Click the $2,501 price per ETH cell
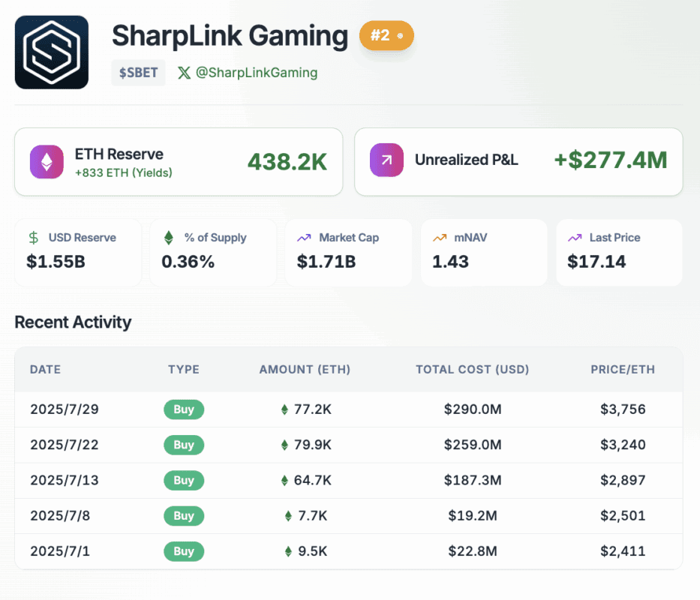The height and width of the screenshot is (600, 700). pyautogui.click(x=623, y=516)
